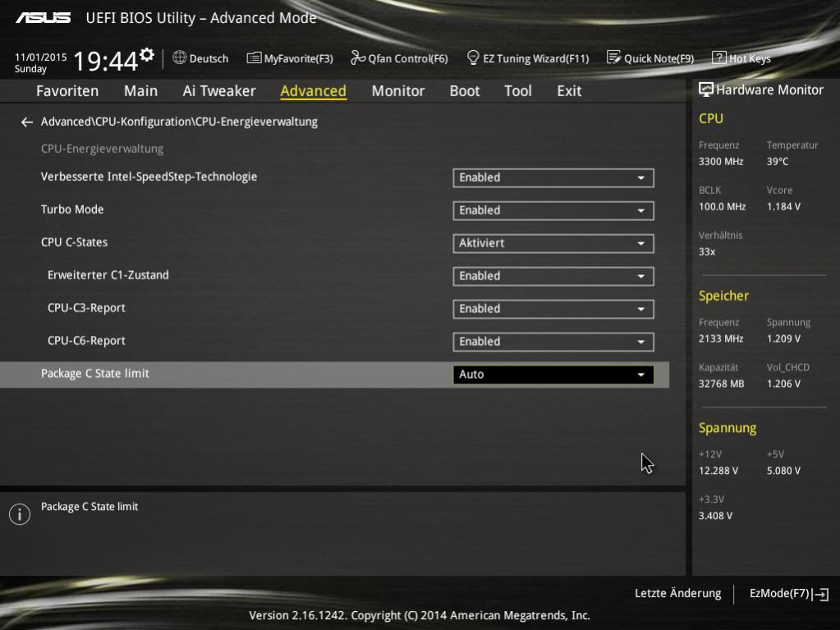Open the Turbo Mode dropdown
This screenshot has width=840, height=630.
click(553, 210)
